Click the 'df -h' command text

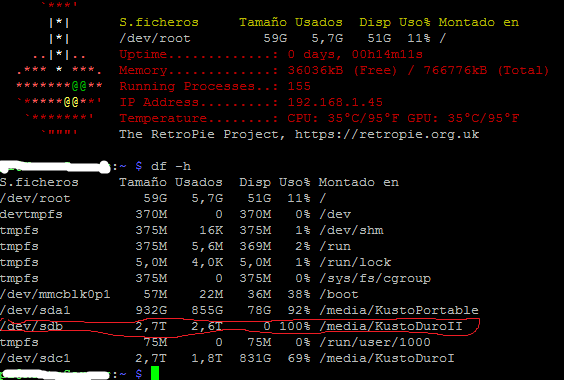[x=171, y=166]
